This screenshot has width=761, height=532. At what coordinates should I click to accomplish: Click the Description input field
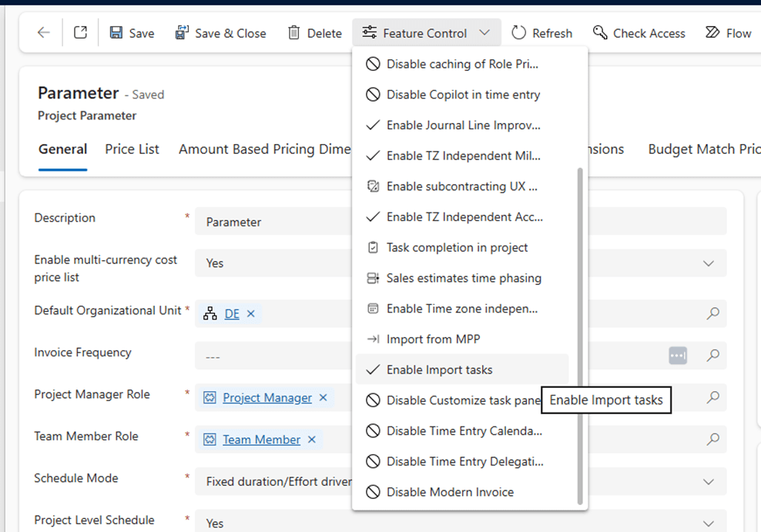[x=273, y=222]
